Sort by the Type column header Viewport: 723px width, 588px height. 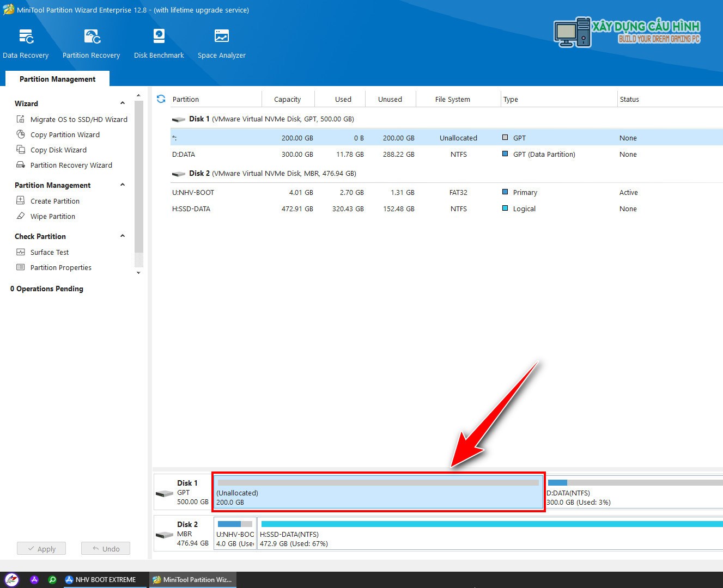[558, 99]
